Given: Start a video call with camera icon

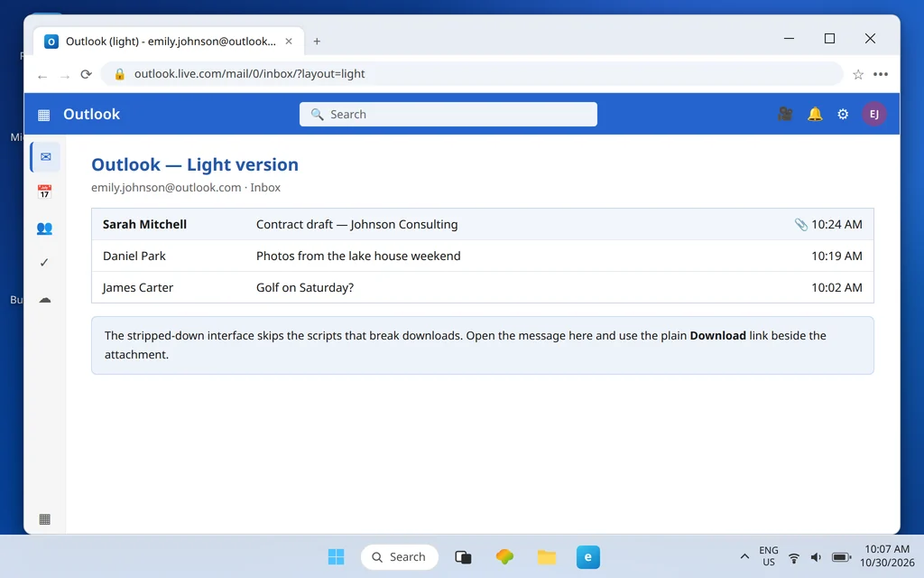Looking at the screenshot, I should 785,114.
